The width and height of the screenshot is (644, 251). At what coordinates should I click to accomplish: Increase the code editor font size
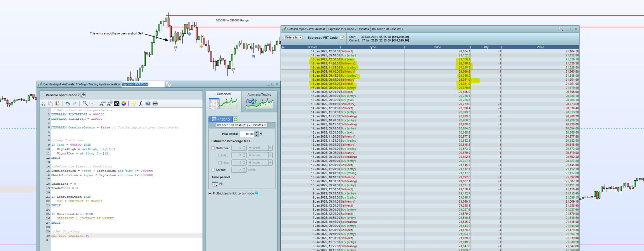point(109,103)
